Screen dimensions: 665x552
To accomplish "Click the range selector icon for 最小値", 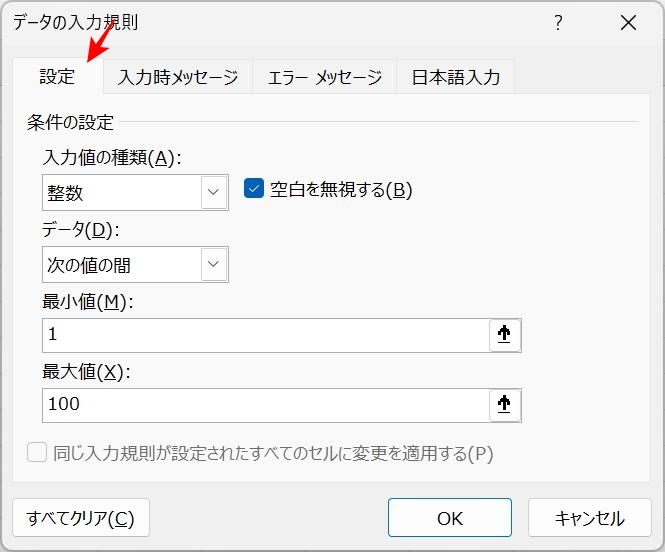I will pyautogui.click(x=505, y=335).
